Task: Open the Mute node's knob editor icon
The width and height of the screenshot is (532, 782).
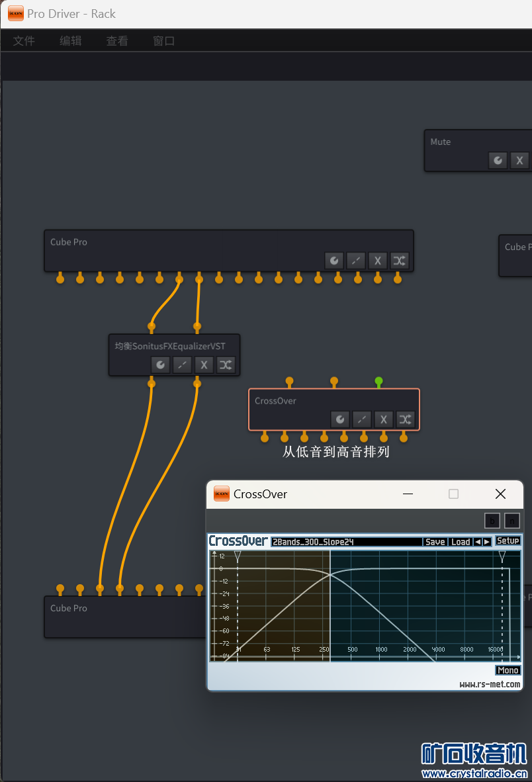Action: [x=498, y=160]
